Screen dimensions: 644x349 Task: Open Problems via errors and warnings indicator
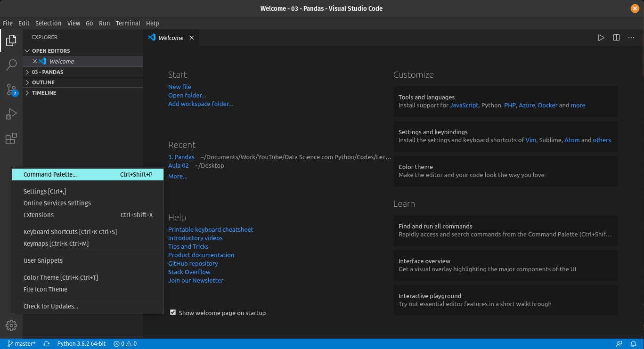(x=124, y=343)
